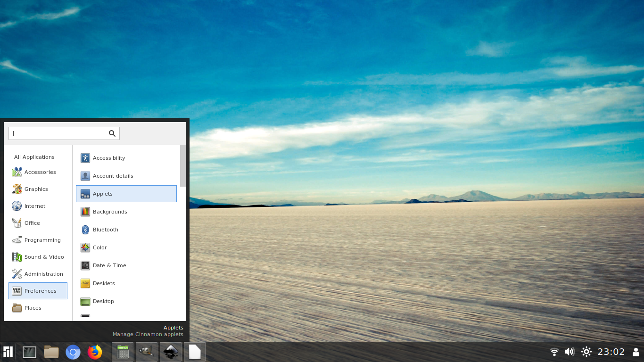Image resolution: width=644 pixels, height=362 pixels.
Task: Click the Bluetooth text entry
Action: click(x=106, y=230)
